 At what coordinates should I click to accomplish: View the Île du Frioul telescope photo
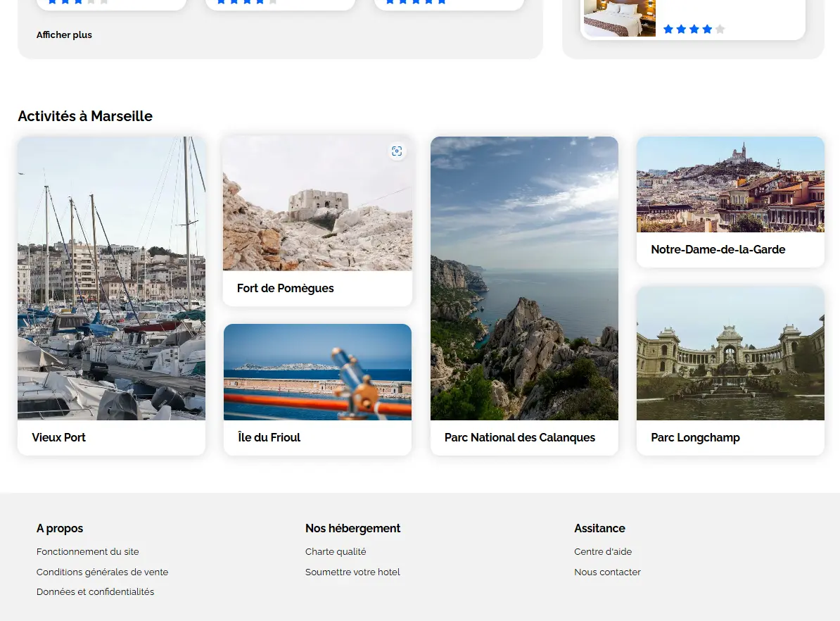coord(317,372)
